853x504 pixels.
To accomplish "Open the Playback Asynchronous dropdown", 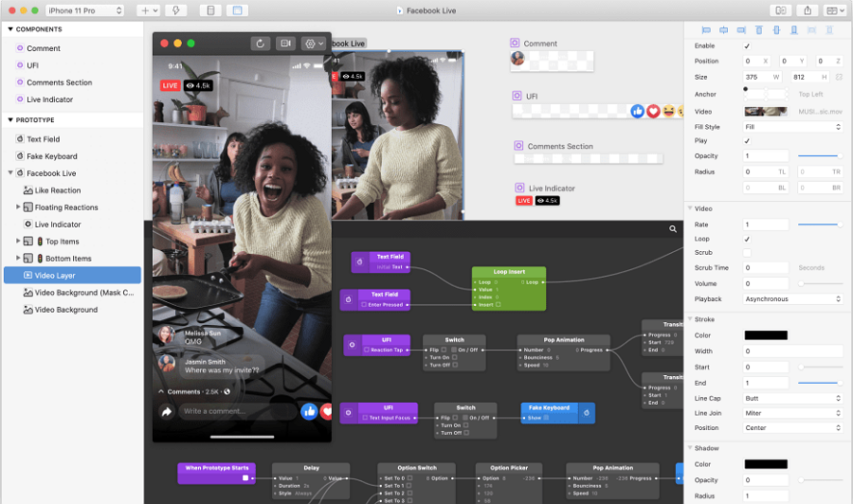I will tap(792, 299).
